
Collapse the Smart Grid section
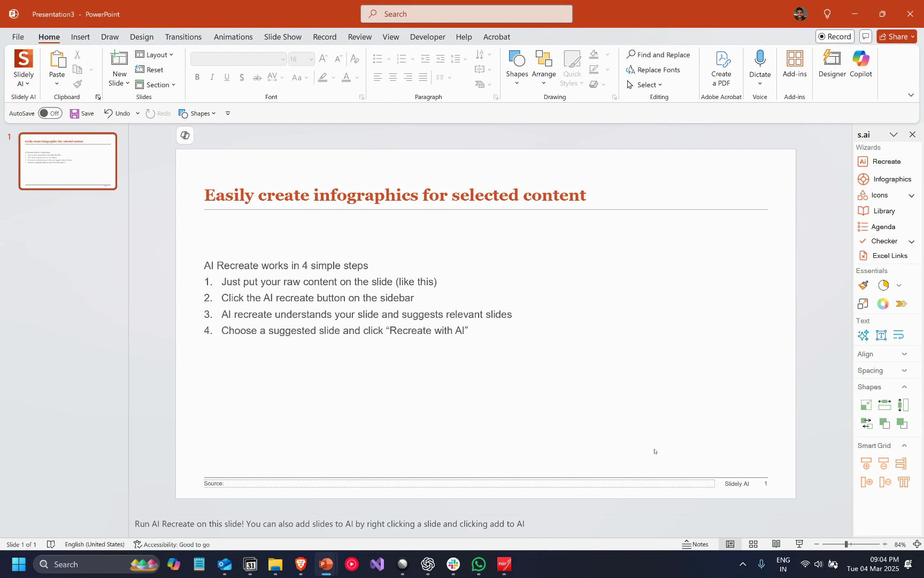tap(904, 446)
